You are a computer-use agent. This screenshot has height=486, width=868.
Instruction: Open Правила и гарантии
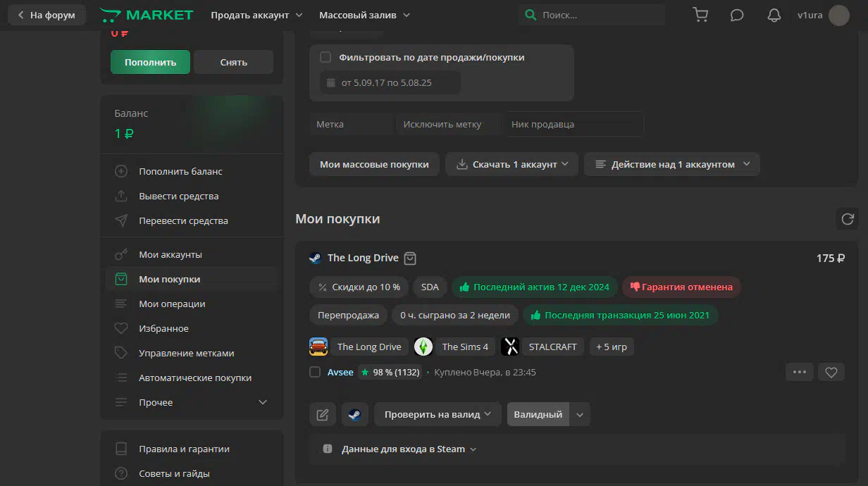tap(192, 449)
